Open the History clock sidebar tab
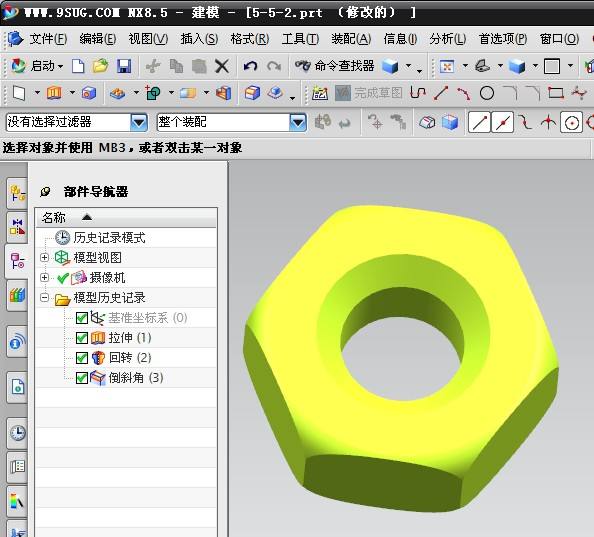This screenshot has width=594, height=537. [17, 433]
